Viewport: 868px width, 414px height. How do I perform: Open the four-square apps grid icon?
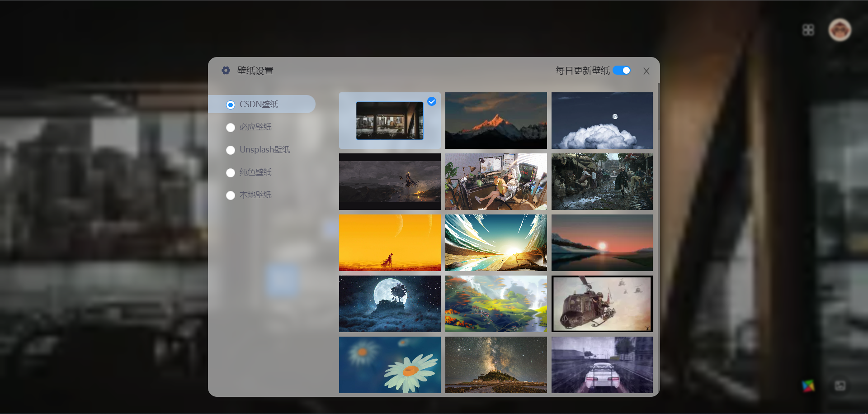coord(808,30)
